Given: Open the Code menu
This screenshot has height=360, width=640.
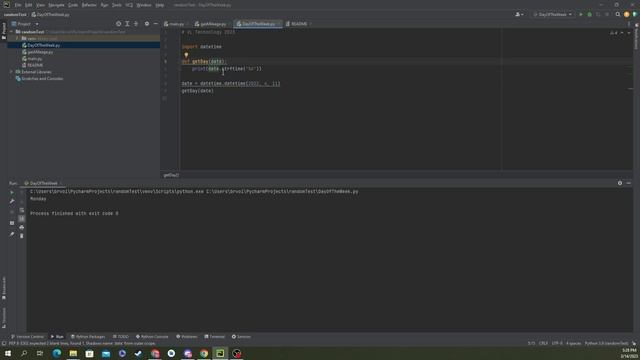Looking at the screenshot, I should point(73,5).
